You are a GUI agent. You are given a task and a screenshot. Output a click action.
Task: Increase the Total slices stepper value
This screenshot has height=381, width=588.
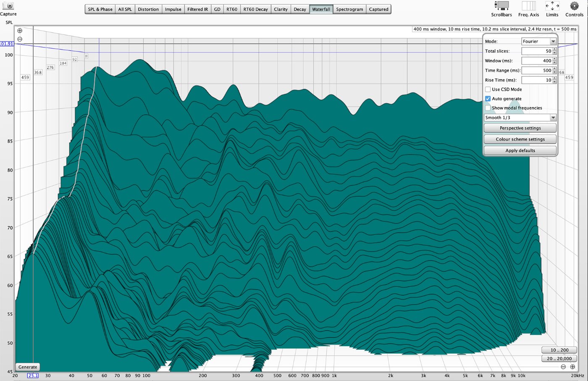pyautogui.click(x=554, y=49)
